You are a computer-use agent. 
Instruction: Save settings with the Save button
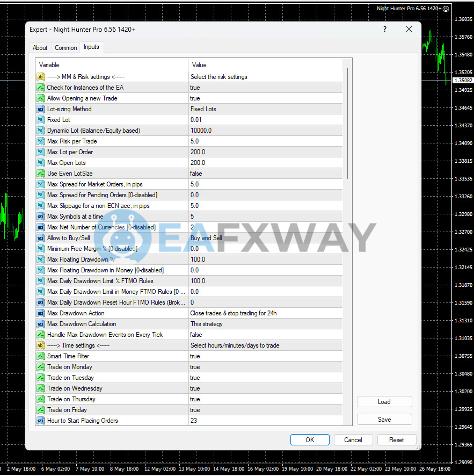coord(384,420)
